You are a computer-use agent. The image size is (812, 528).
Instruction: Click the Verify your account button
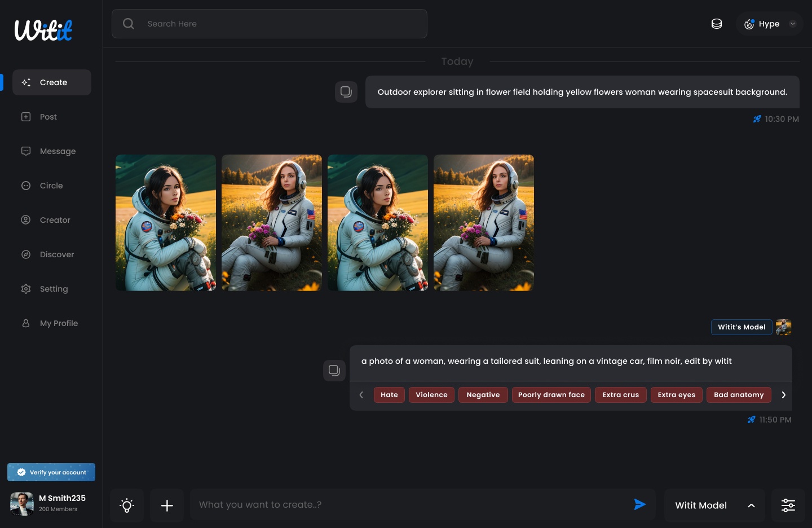(x=51, y=472)
